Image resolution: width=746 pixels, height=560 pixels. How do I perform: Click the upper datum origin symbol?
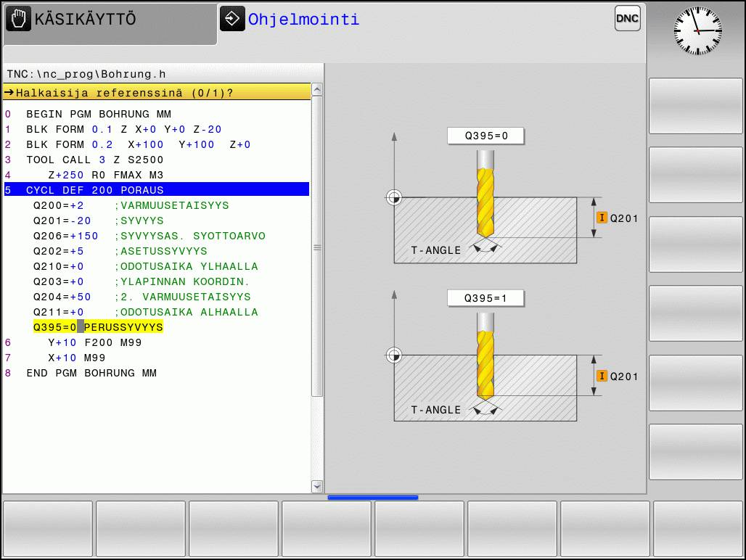tap(394, 197)
